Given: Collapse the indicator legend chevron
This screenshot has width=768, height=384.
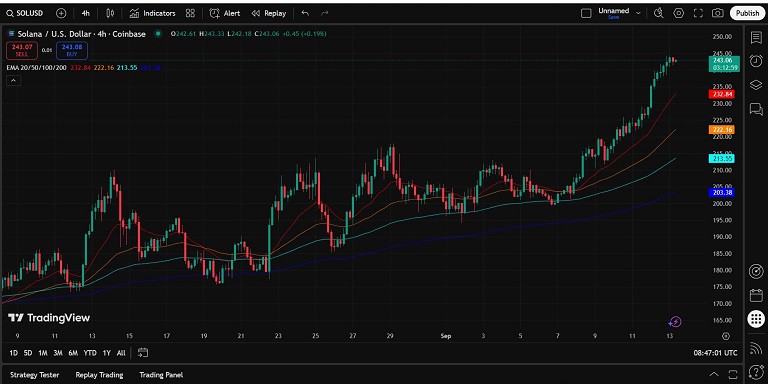Looking at the screenshot, I should (x=14, y=80).
